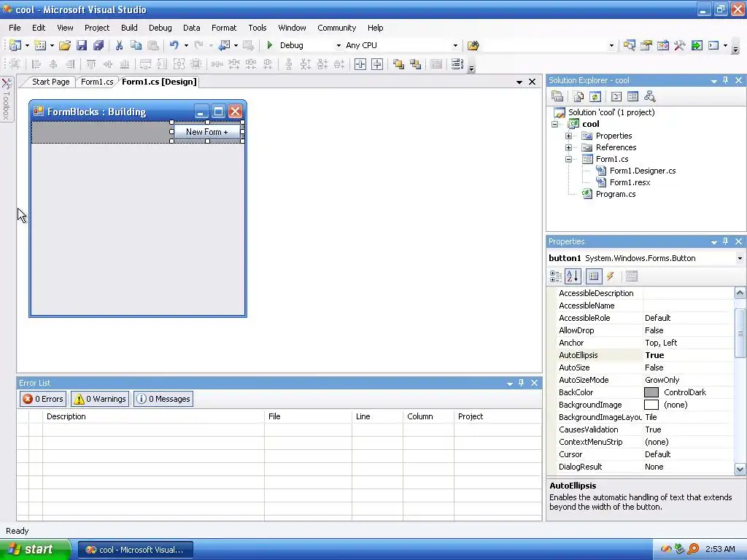Click the Copy icon in the toolbar
Image resolution: width=747 pixels, height=560 pixels.
point(136,45)
